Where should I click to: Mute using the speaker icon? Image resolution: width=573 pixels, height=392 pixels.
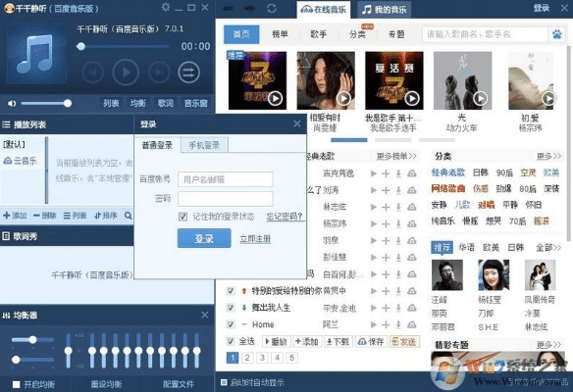point(12,103)
